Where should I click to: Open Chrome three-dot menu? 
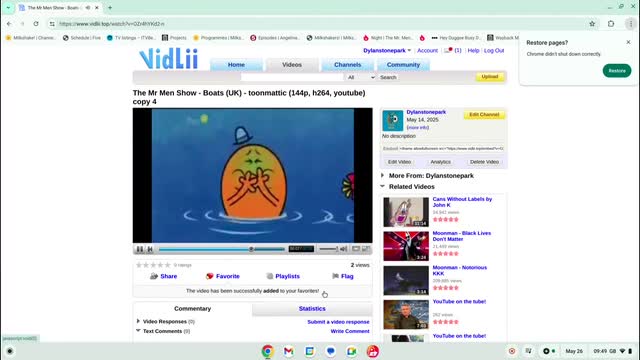pyautogui.click(x=631, y=24)
